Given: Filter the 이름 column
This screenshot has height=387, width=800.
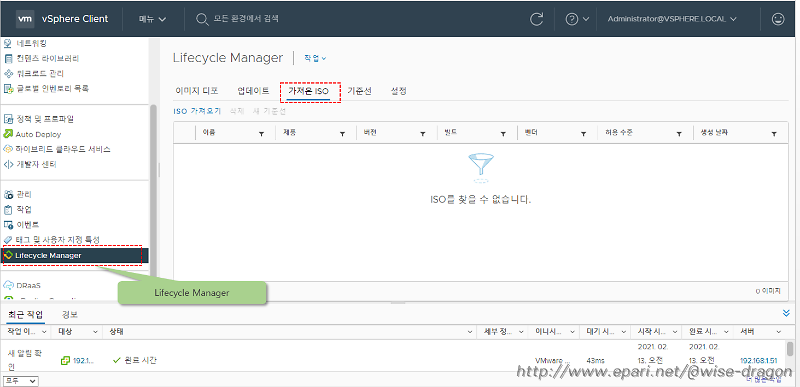Looking at the screenshot, I should coord(261,134).
